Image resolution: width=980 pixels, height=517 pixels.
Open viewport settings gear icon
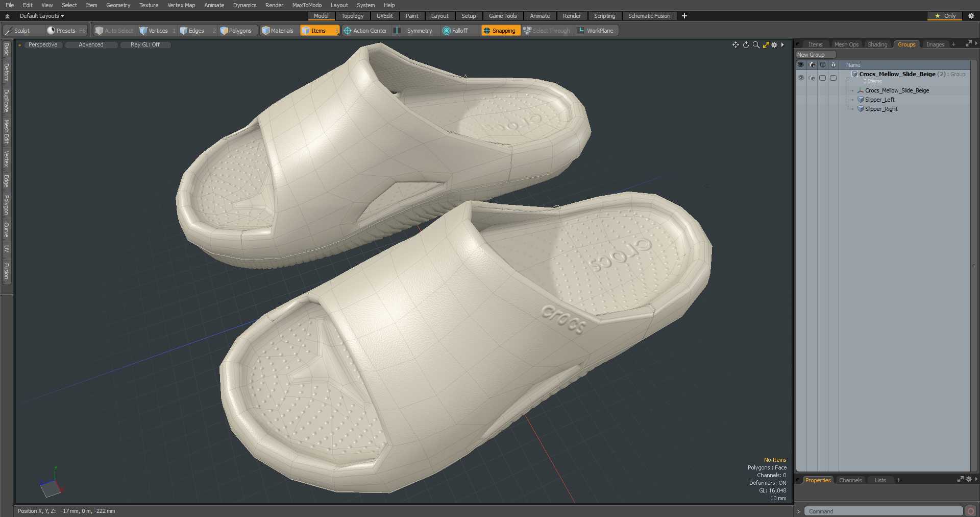(774, 45)
